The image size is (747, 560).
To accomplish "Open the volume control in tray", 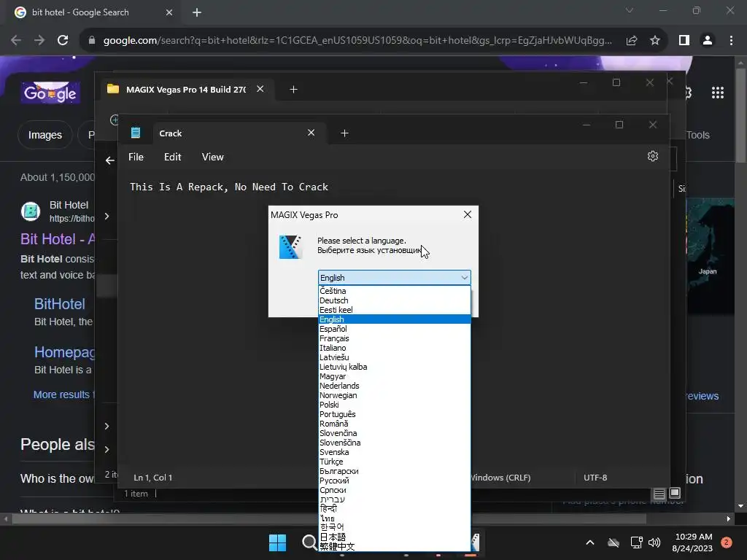I will (x=654, y=542).
